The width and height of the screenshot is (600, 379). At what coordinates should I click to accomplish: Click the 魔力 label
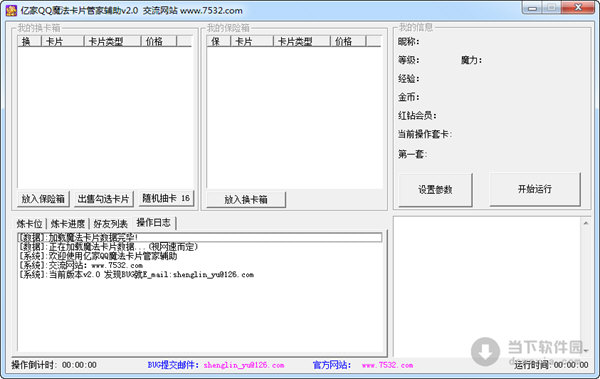(471, 60)
